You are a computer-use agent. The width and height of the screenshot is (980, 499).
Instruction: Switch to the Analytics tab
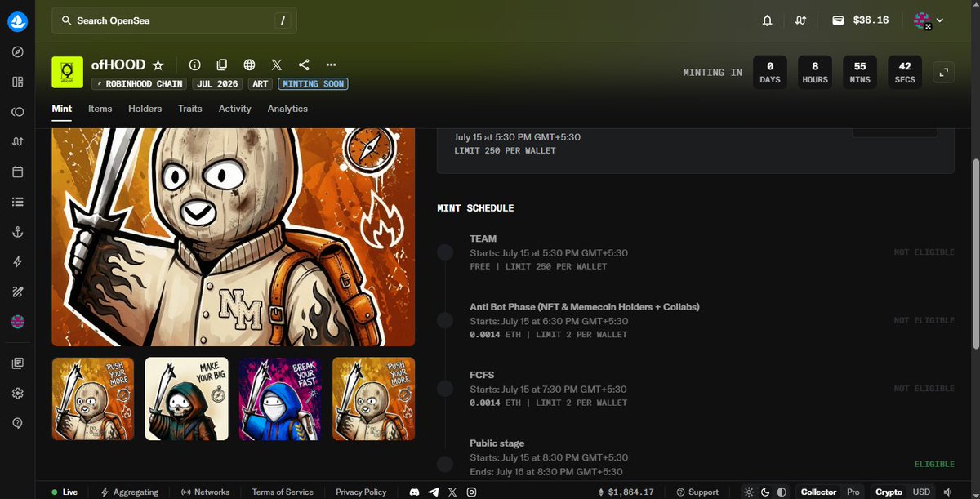[x=287, y=109]
